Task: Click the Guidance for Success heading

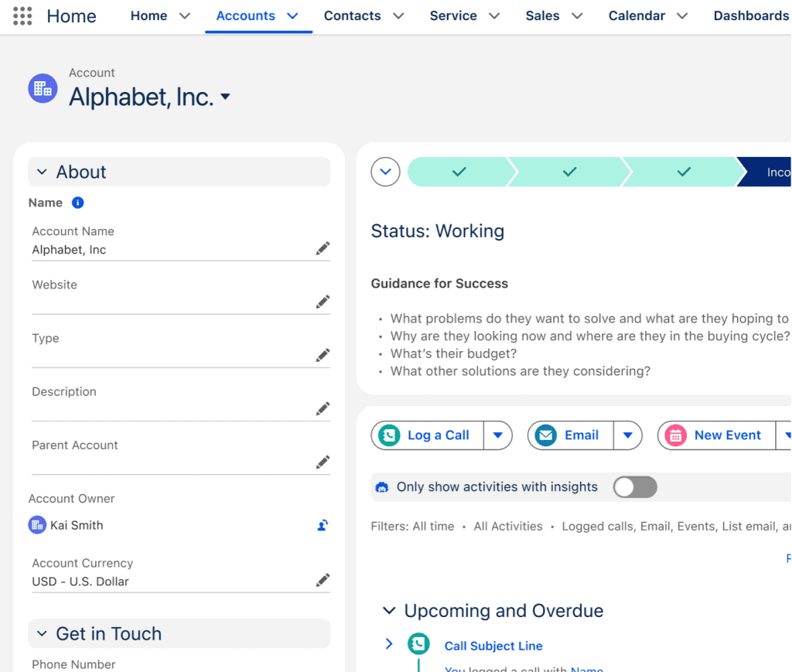Action: pyautogui.click(x=439, y=283)
